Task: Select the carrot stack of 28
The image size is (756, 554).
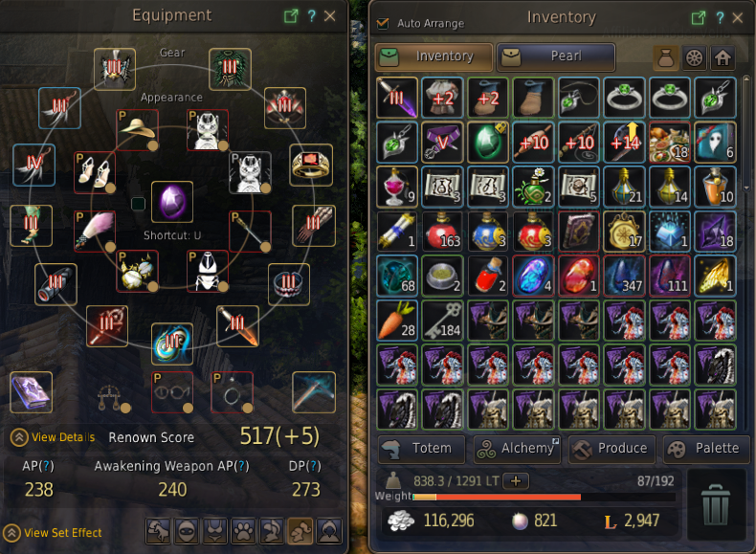Action: 397,321
